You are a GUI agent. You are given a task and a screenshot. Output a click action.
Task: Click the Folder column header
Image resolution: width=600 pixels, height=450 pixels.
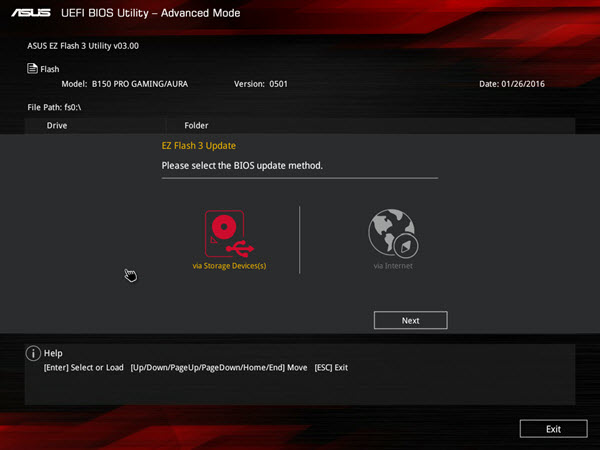point(196,126)
